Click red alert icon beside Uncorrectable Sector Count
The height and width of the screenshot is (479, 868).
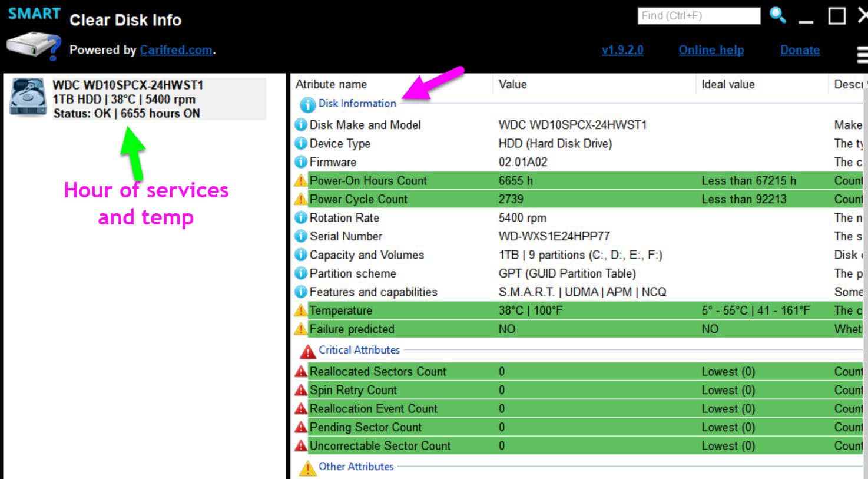301,446
